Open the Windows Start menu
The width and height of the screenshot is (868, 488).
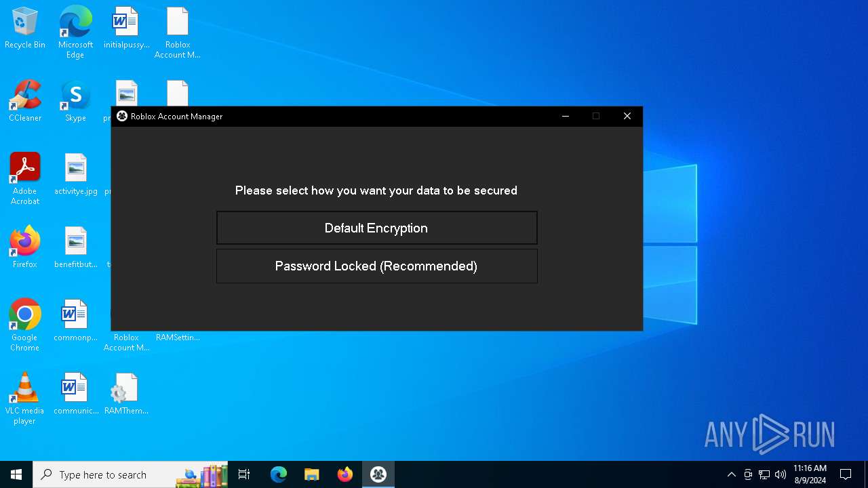point(16,474)
